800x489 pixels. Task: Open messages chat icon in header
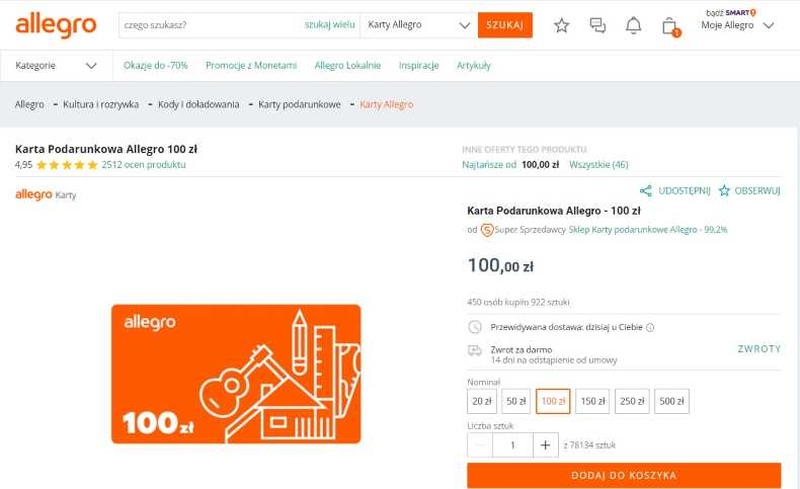597,25
